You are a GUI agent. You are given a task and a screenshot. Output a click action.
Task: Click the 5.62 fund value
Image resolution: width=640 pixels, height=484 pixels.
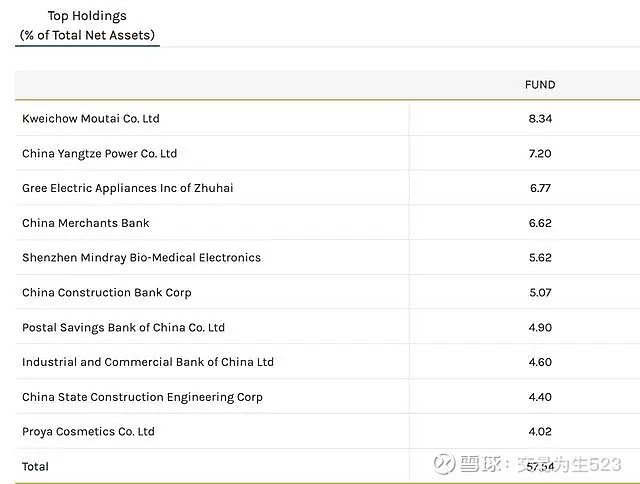click(540, 258)
